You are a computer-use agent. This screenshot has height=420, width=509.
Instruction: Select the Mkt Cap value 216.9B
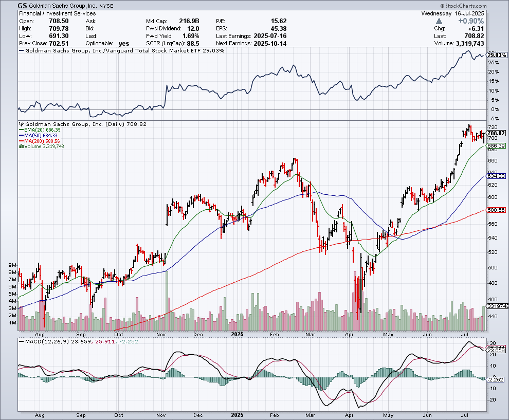tap(189, 21)
